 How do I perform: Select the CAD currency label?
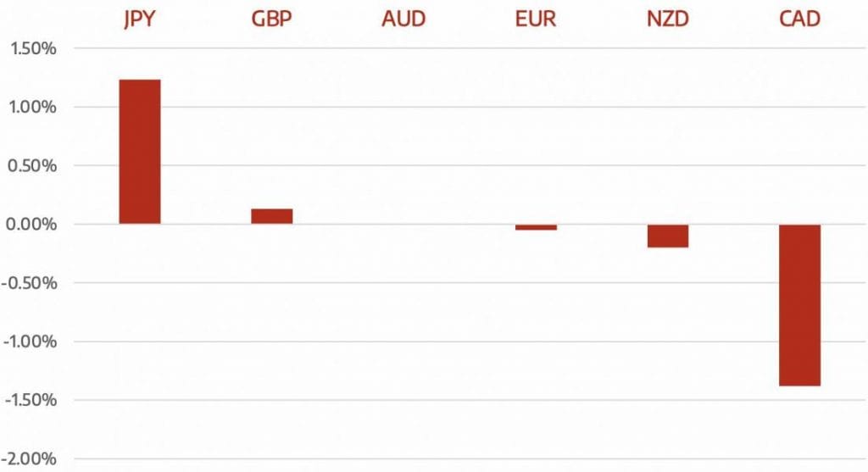[800, 19]
